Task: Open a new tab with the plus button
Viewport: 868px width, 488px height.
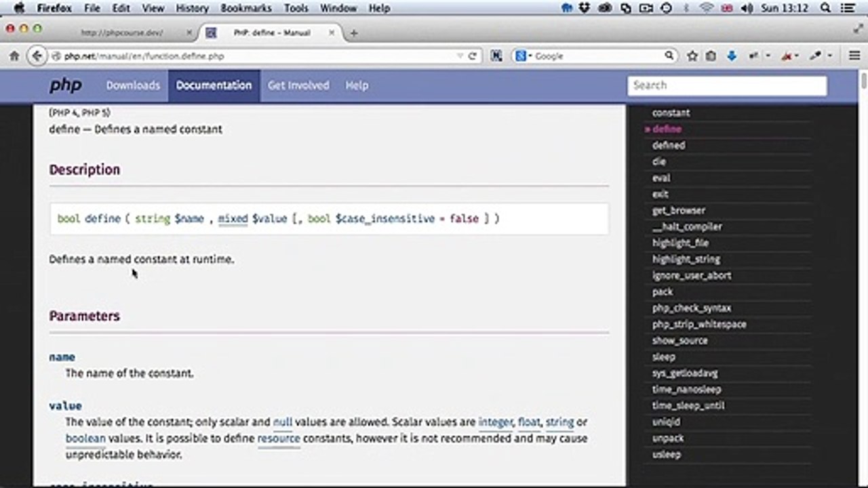Action: pos(353,33)
